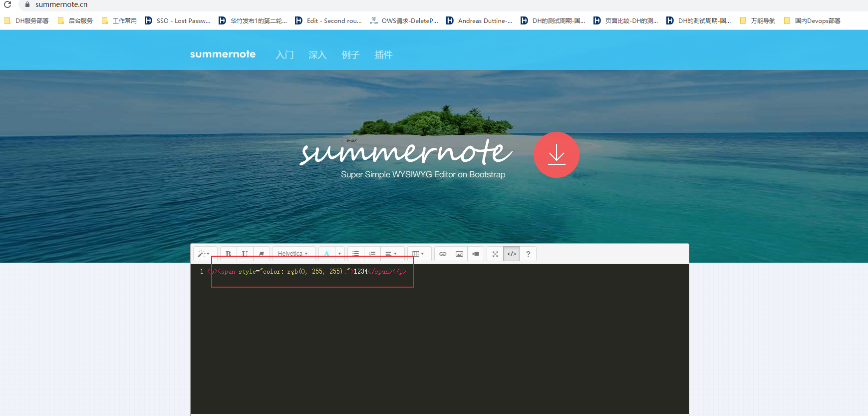Click the red download circle button
Image resolution: width=868 pixels, height=416 pixels.
pyautogui.click(x=557, y=155)
